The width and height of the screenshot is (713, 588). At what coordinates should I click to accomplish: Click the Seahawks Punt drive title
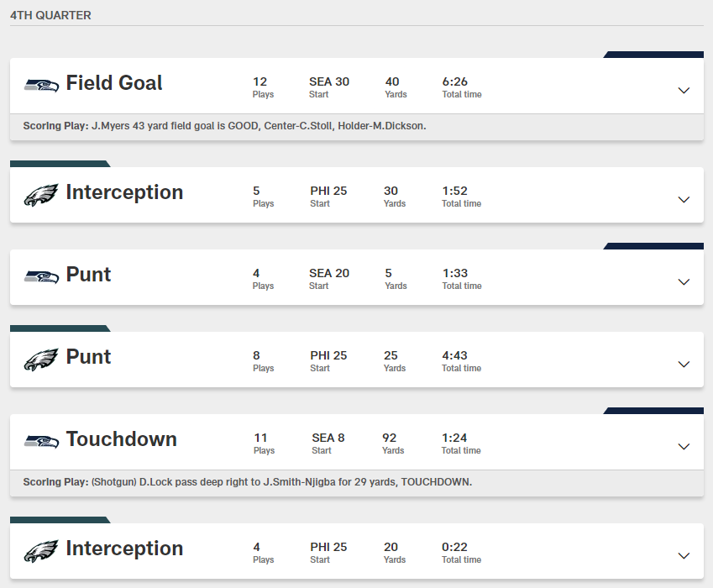coord(88,275)
